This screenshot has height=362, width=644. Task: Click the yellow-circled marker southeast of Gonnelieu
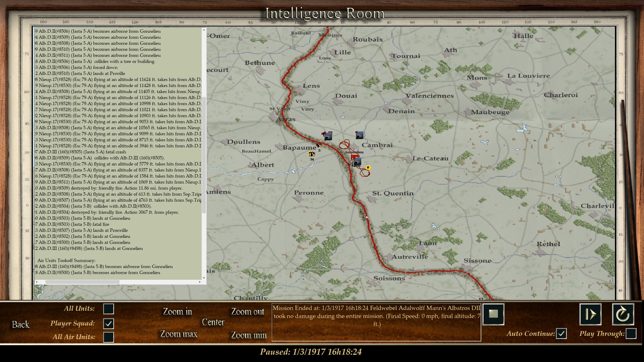(368, 168)
